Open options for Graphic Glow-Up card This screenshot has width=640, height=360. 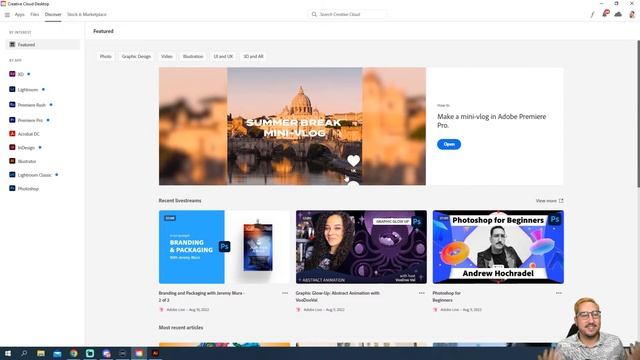pyautogui.click(x=422, y=293)
